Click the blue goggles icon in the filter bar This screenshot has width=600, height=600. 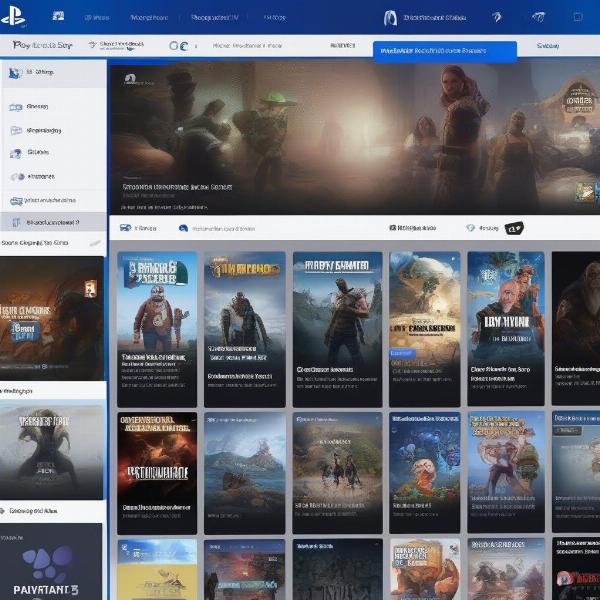click(x=126, y=228)
